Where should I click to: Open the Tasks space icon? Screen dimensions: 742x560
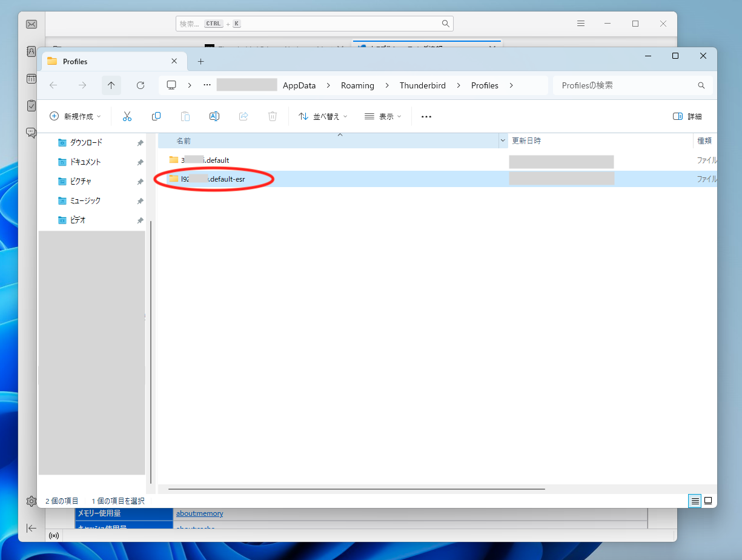(x=31, y=105)
